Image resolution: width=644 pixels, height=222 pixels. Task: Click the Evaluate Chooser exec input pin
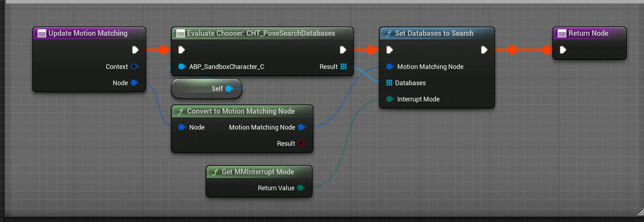click(x=182, y=50)
